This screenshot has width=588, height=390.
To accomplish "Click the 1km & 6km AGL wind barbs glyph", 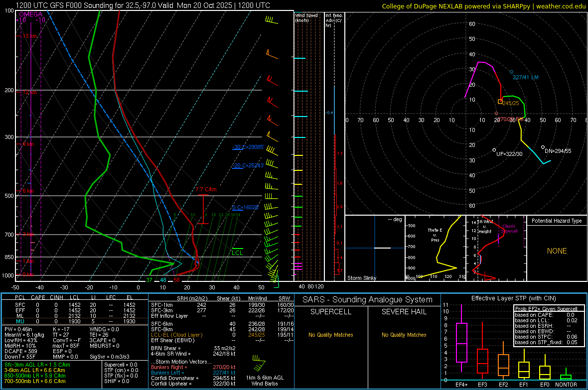I will click(259, 363).
